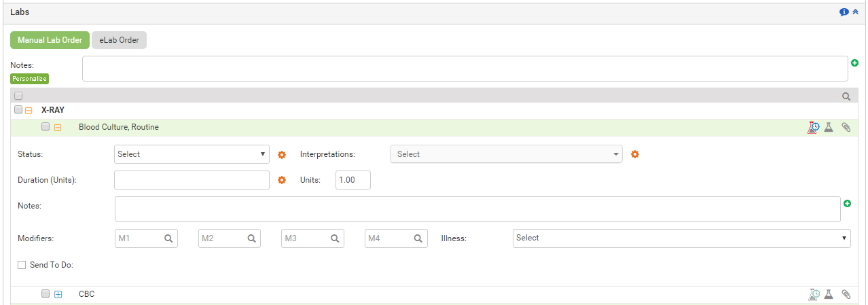Open the Status dropdown
The width and height of the screenshot is (868, 305).
[192, 154]
